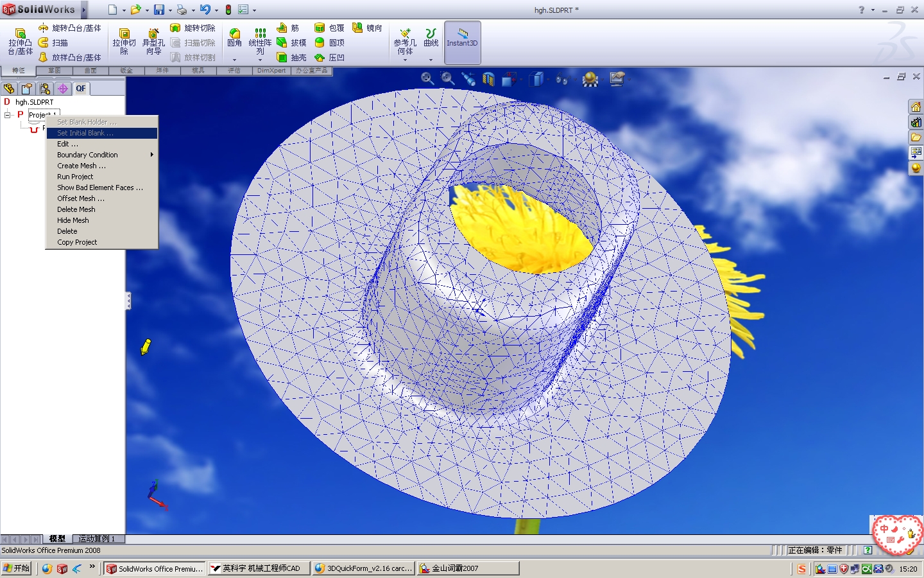Open the PropertyManager tab icon

click(x=27, y=89)
